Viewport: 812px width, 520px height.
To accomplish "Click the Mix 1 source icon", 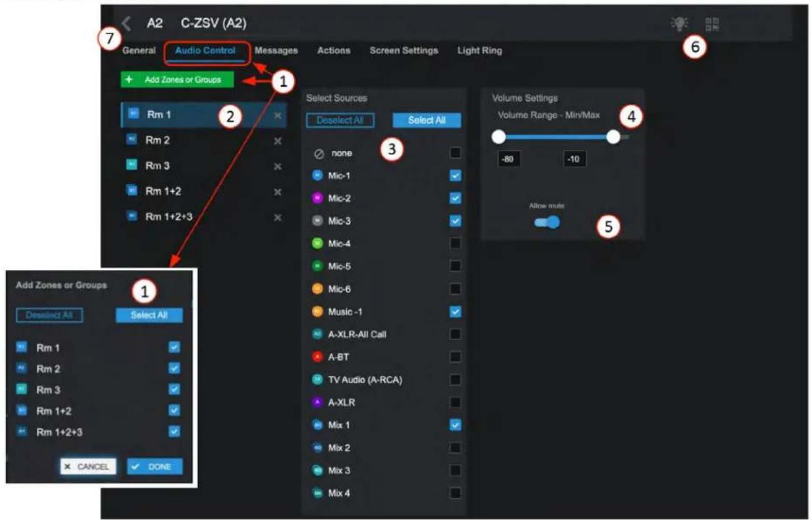I will coord(318,425).
